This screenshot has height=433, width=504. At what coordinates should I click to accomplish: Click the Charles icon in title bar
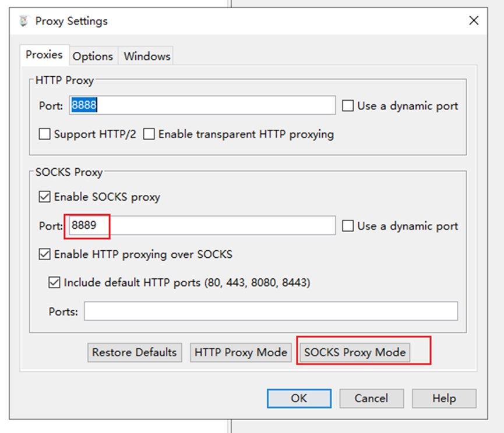pyautogui.click(x=23, y=22)
